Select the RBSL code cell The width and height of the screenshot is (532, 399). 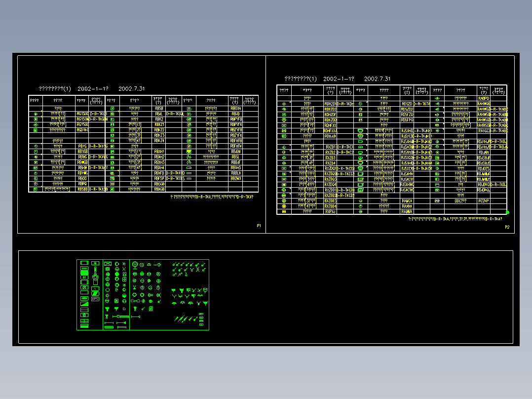[x=235, y=157]
